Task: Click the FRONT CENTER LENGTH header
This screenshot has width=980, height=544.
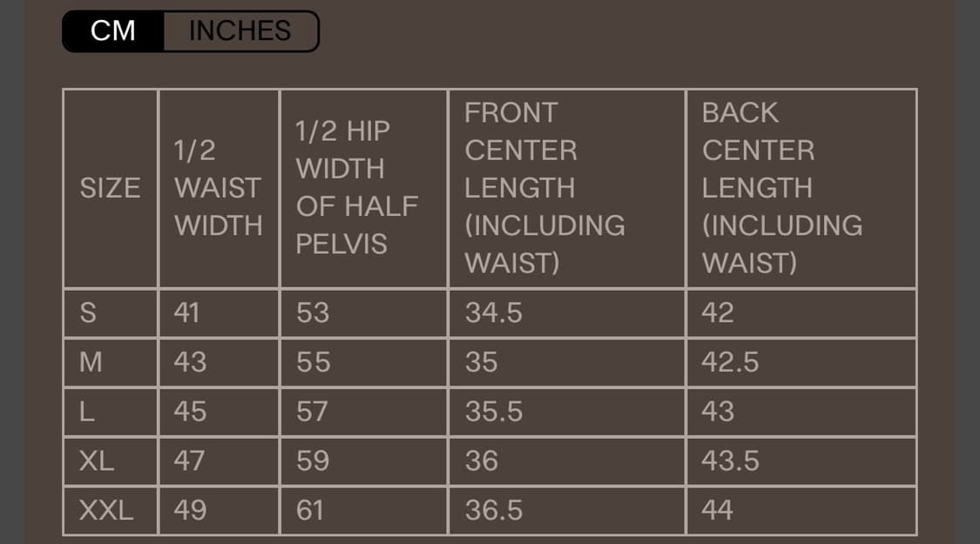Action: (x=544, y=186)
